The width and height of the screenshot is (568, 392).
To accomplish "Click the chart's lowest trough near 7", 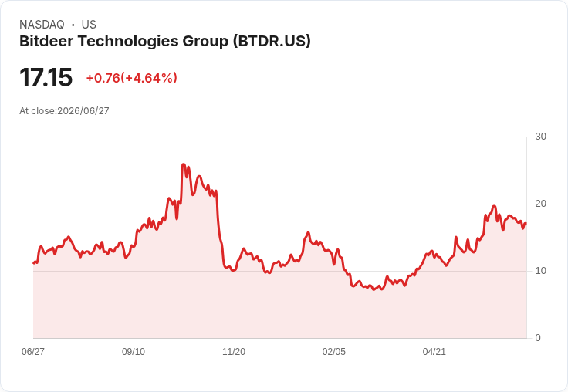I will click(x=374, y=289).
